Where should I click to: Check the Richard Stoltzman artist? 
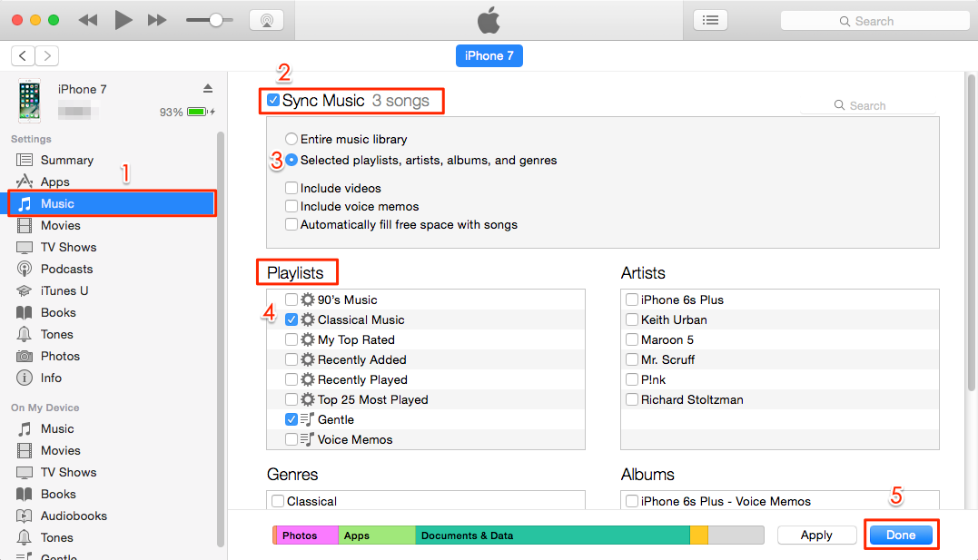(632, 399)
